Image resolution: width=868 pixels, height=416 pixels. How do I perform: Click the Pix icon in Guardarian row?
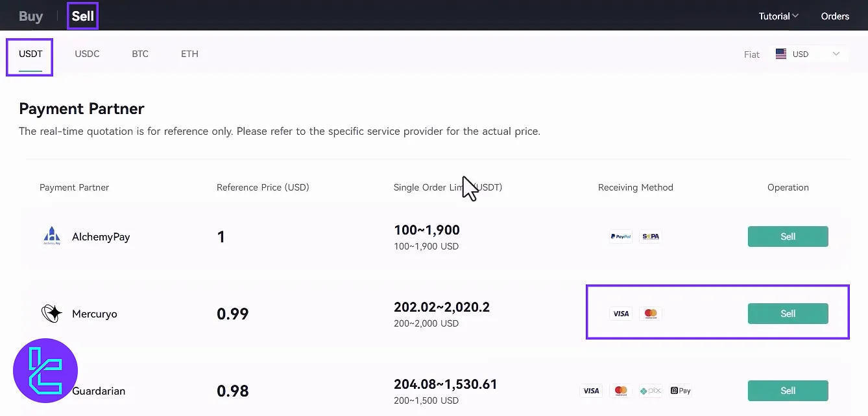coord(651,391)
